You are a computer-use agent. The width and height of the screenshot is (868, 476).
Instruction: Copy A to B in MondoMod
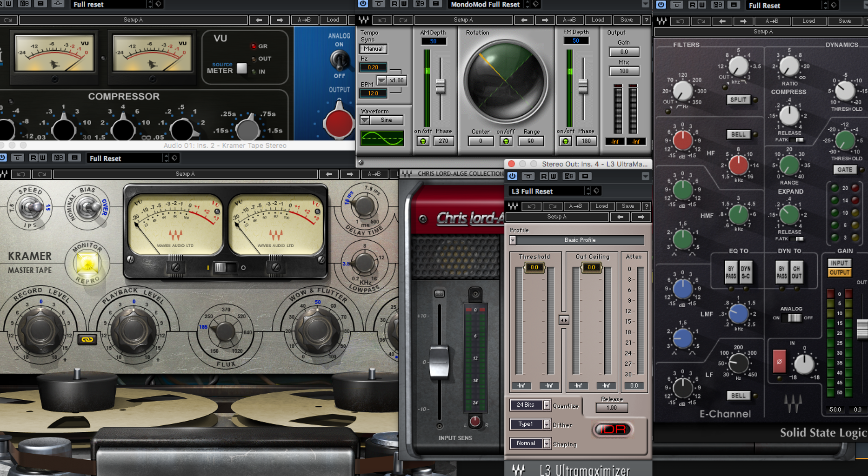point(569,20)
